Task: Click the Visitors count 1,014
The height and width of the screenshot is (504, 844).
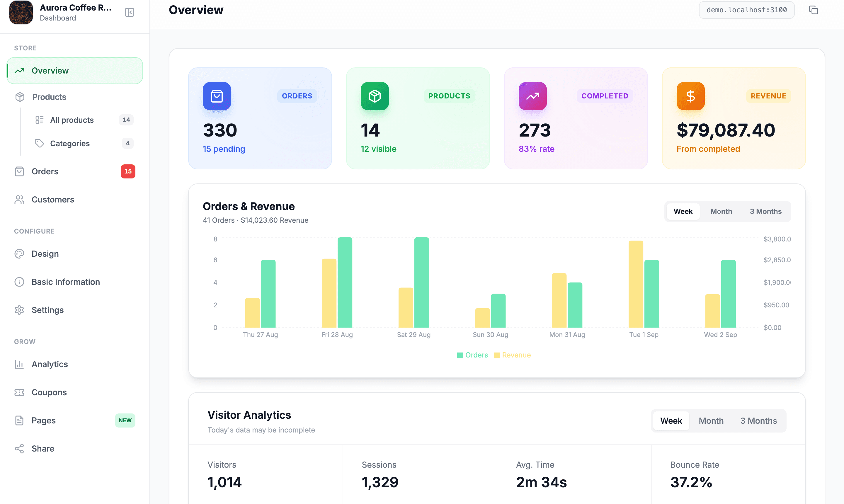Action: 224,482
